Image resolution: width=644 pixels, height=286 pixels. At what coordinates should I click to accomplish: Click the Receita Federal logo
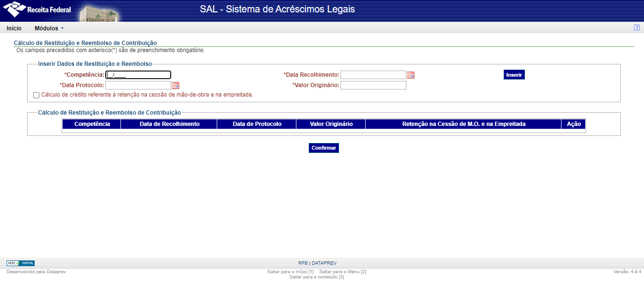37,9
